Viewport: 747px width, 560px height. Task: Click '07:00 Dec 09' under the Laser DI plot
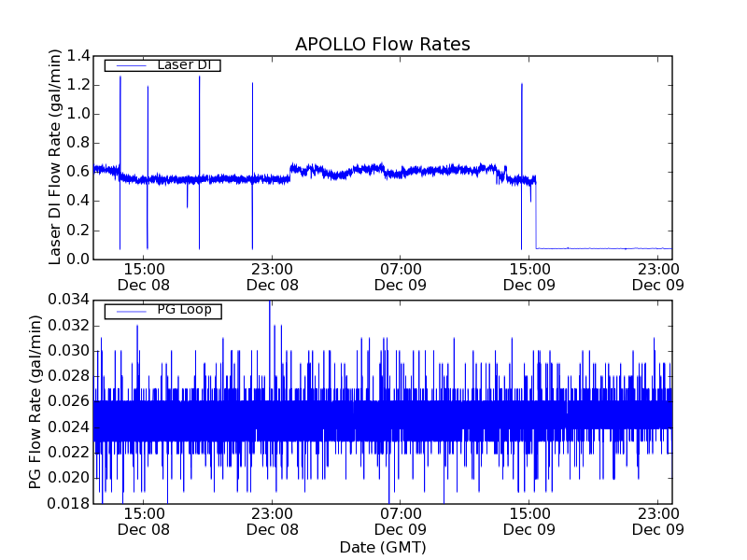(401, 277)
